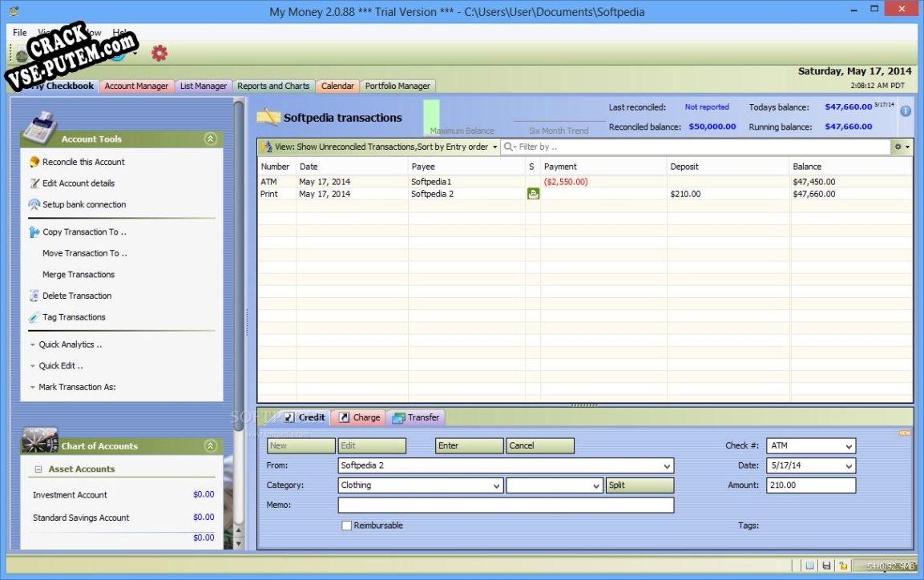The height and width of the screenshot is (580, 924).
Task: Click the Chart of Accounts compass icon
Action: [x=39, y=440]
